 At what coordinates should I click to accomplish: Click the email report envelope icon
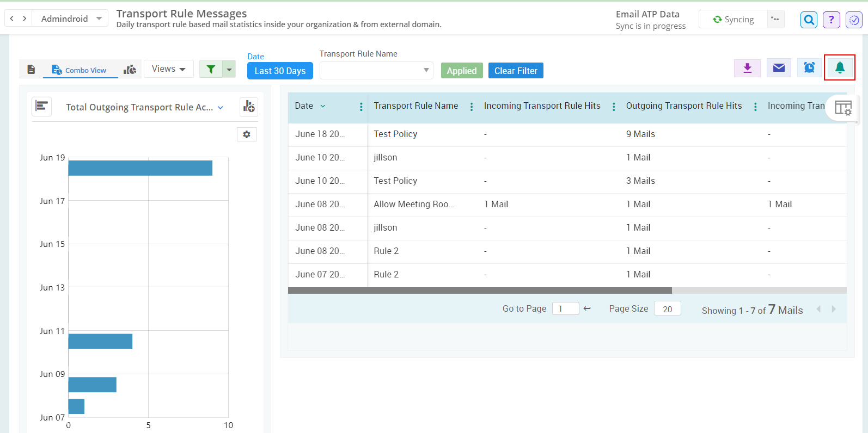click(779, 68)
